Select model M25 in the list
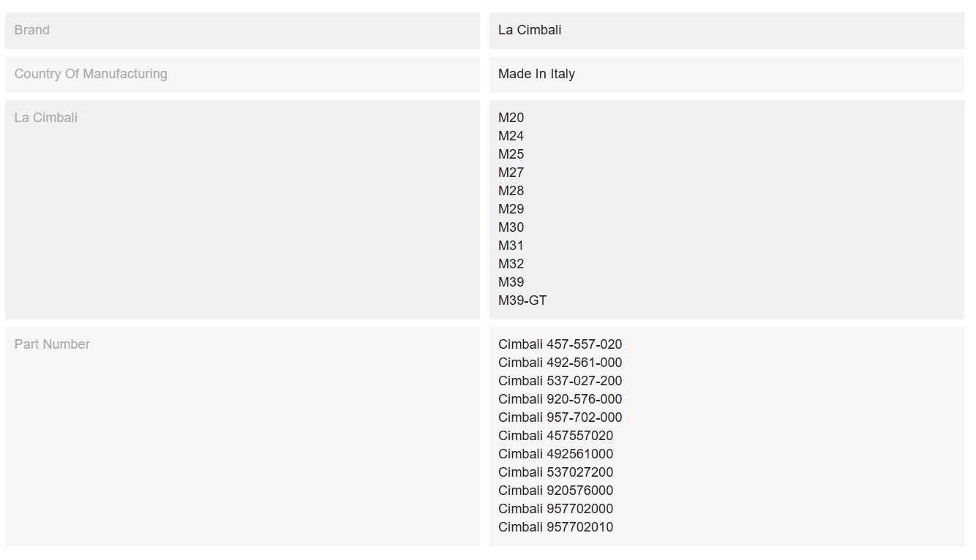This screenshot has width=976, height=560. [x=511, y=154]
